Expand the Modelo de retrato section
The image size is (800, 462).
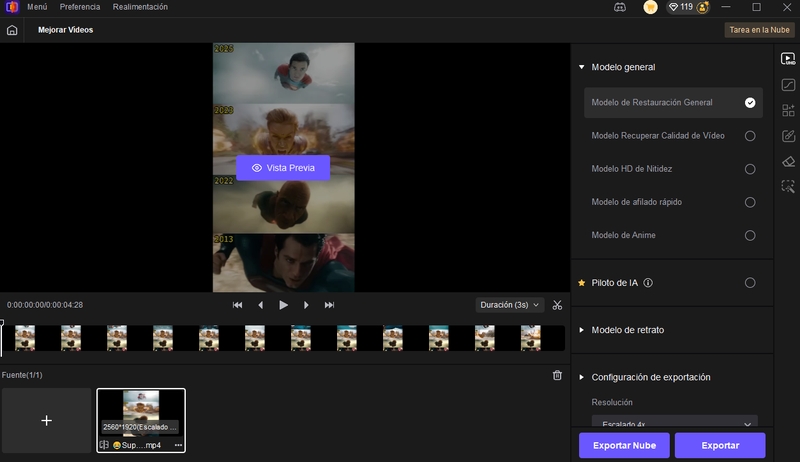pos(582,330)
